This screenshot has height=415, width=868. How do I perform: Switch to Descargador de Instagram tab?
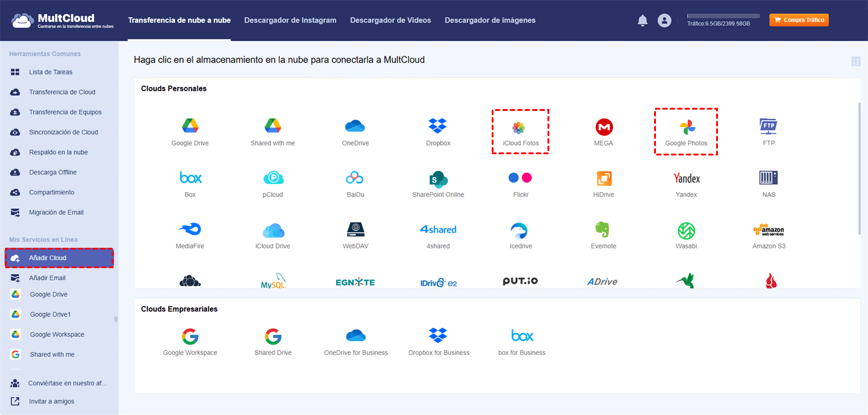point(290,20)
